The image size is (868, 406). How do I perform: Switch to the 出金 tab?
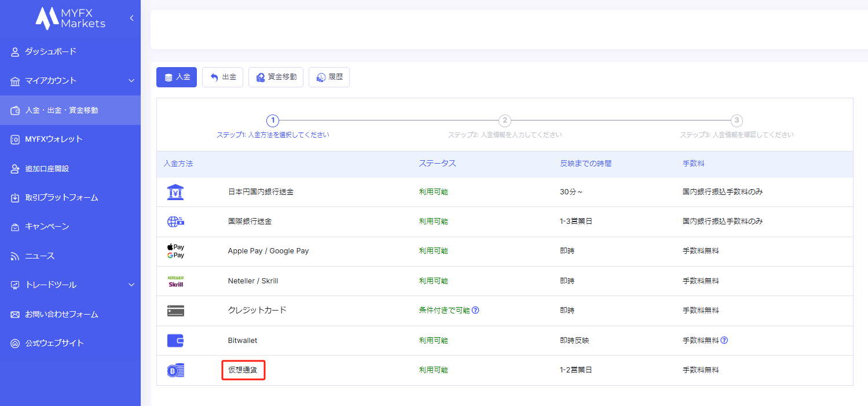(x=222, y=77)
